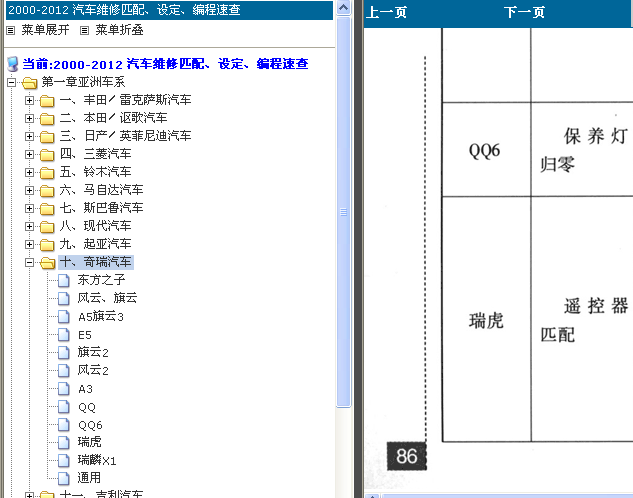Go to 上一页 previous page
633x498 pixels.
[387, 12]
